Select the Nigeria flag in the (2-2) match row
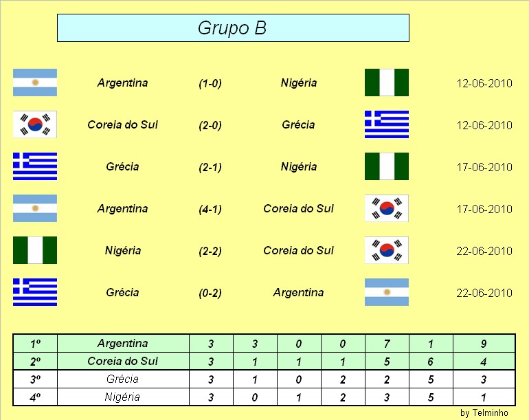The image size is (529, 420). (x=35, y=250)
